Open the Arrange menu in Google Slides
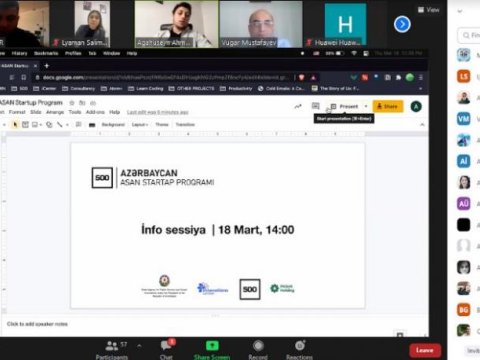This screenshot has height=360, width=480. click(x=55, y=112)
